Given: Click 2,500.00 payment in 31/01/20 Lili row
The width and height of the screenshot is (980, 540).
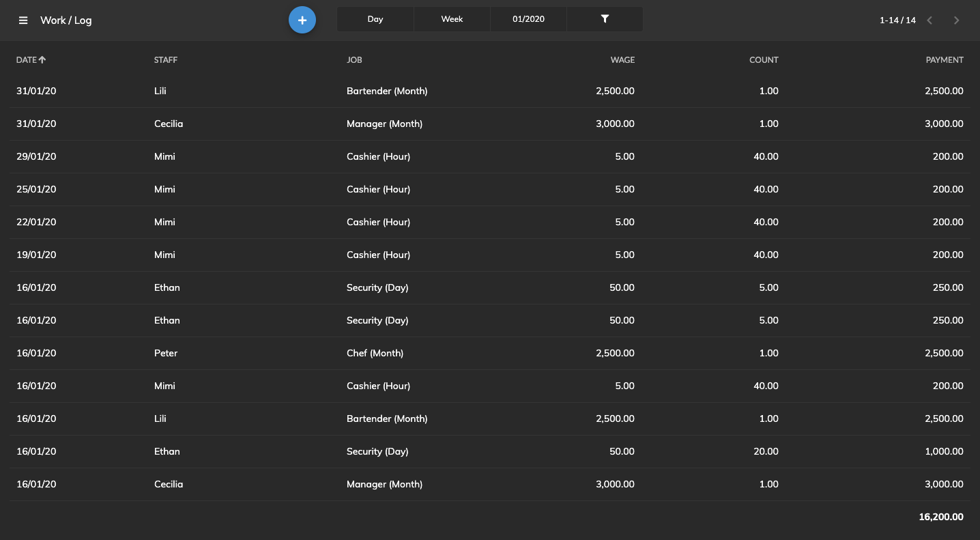Looking at the screenshot, I should click(x=945, y=91).
